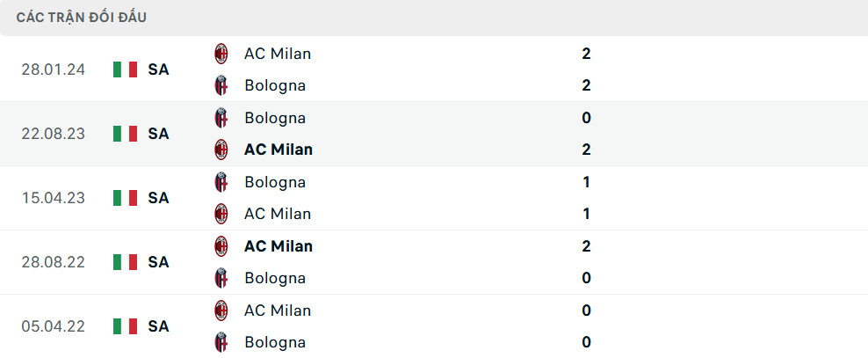This screenshot has height=358, width=868.
Task: Click Italy flag beside 15.04.23 date
Action: [x=126, y=198]
